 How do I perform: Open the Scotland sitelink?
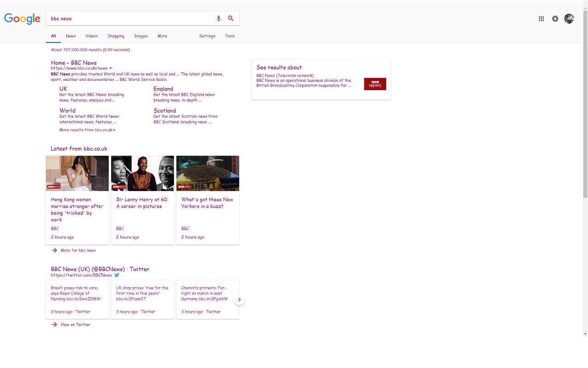click(164, 110)
